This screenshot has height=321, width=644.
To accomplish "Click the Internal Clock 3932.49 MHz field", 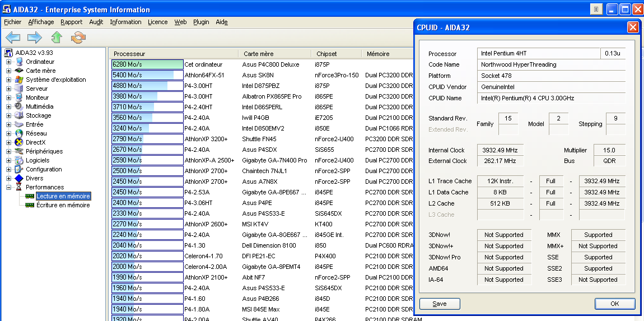I will [500, 150].
